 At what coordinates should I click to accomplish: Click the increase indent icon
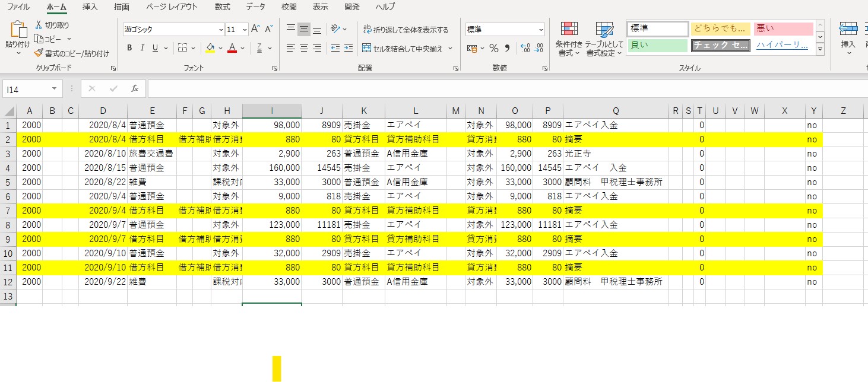[x=350, y=48]
